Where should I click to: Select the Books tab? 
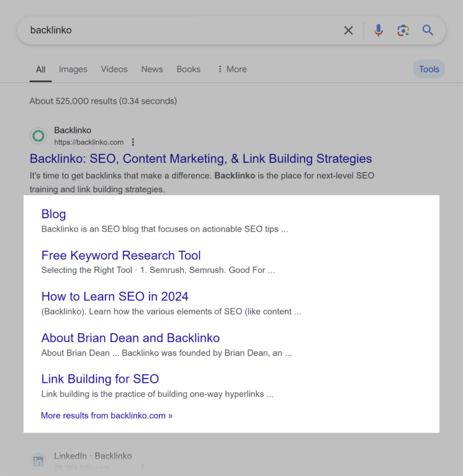(x=188, y=69)
